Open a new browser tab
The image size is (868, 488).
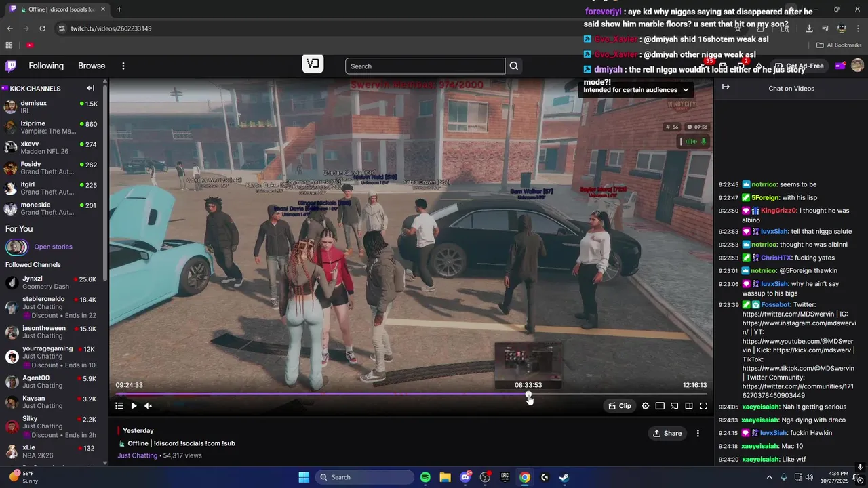(x=119, y=9)
